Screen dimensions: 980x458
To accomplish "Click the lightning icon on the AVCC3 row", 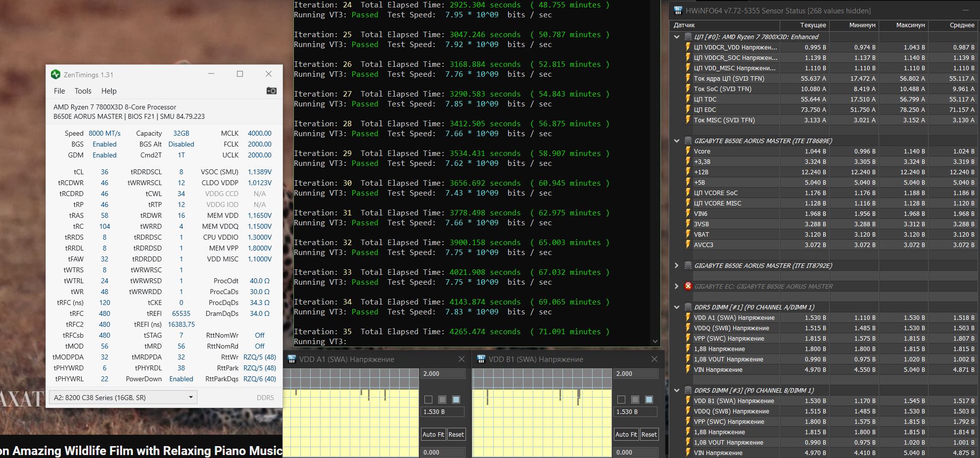I will tap(688, 245).
